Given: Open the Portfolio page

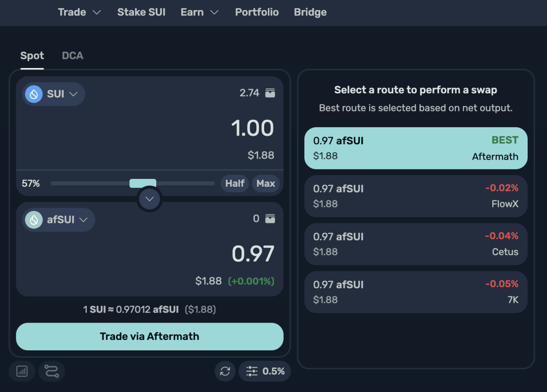Looking at the screenshot, I should 257,12.
